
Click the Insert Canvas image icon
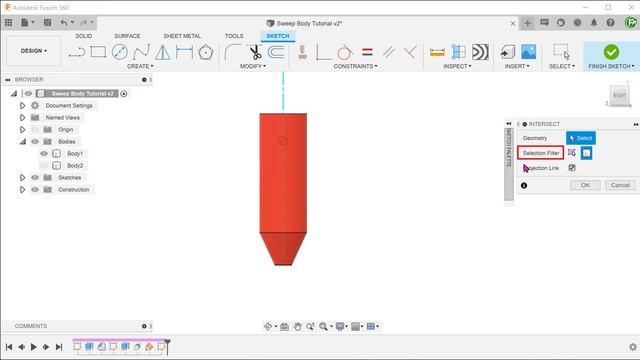pos(529,52)
